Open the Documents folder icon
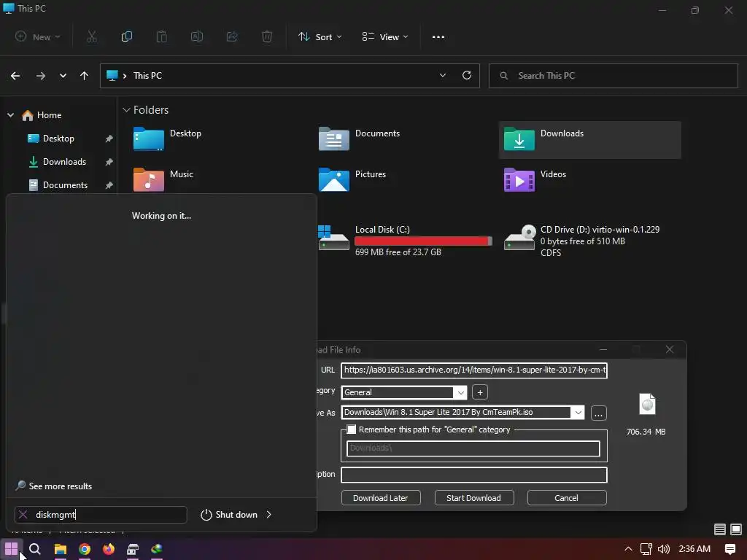 (333, 139)
